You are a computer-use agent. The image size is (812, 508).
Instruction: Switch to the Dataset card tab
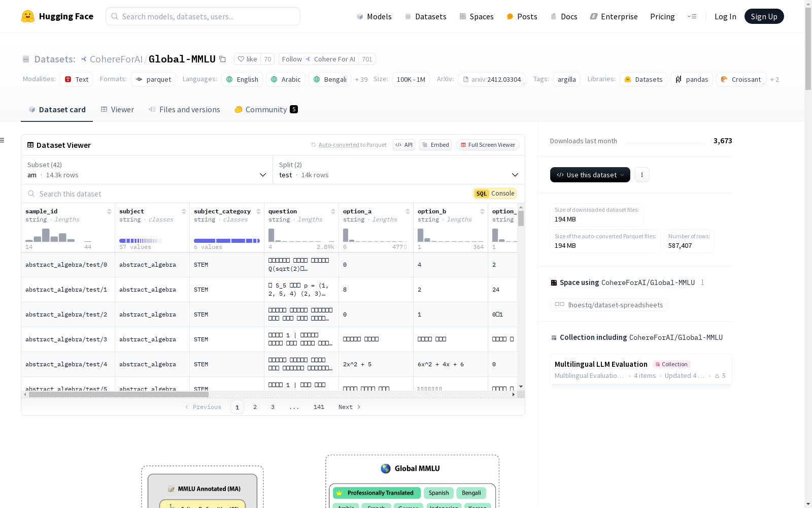tap(57, 110)
